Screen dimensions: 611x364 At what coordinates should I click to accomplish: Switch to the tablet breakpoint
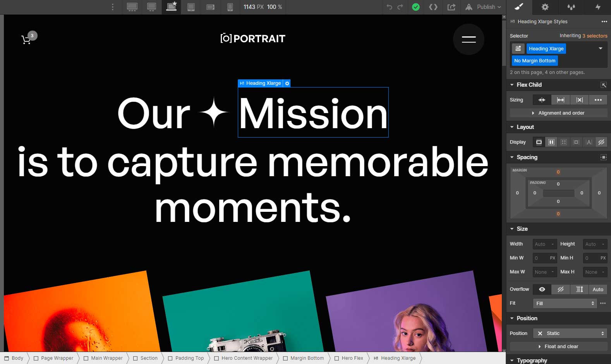(x=191, y=7)
